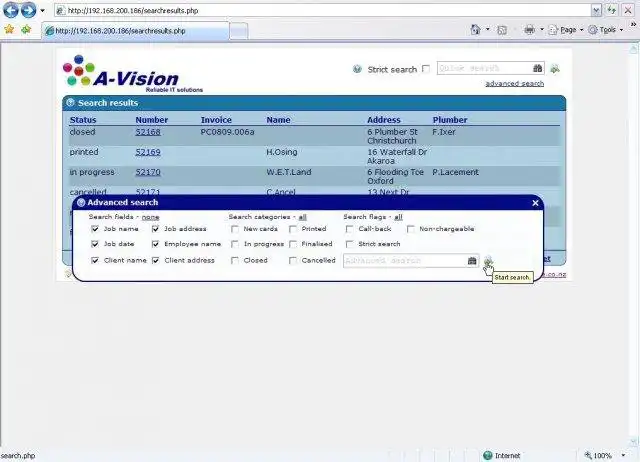640x462 pixels.
Task: Click the 'all' link for Search flags
Action: (x=398, y=217)
